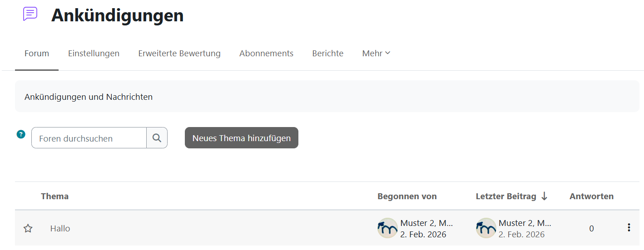Sort by the Antworten column

(591, 196)
